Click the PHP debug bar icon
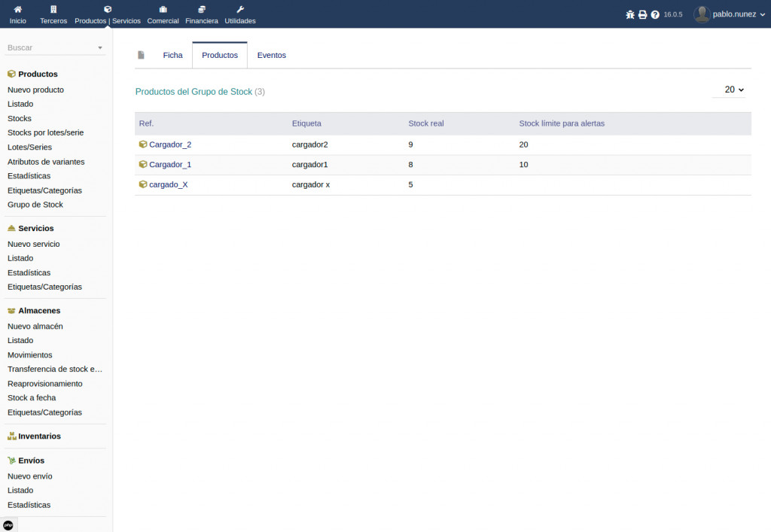771x532 pixels. 8,524
